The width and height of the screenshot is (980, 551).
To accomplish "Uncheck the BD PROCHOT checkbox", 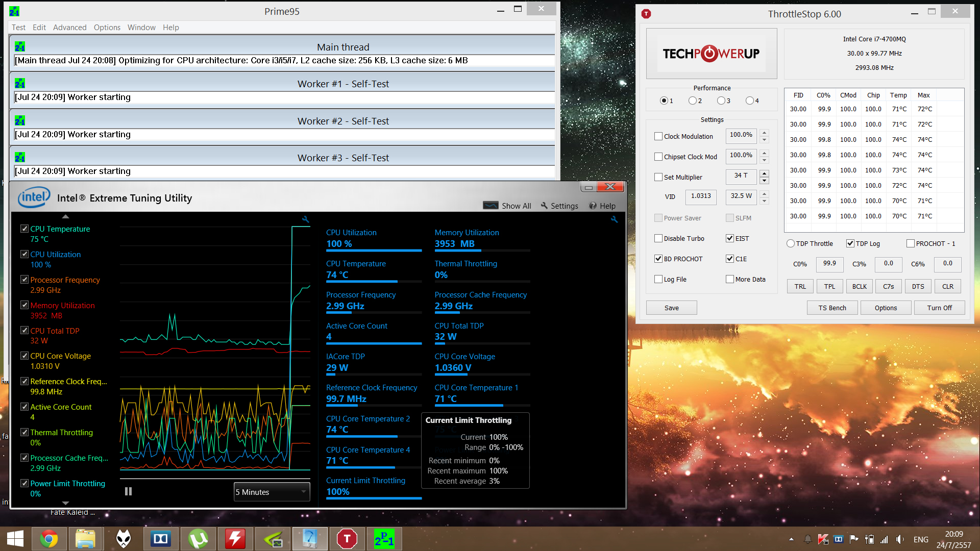I will [658, 259].
